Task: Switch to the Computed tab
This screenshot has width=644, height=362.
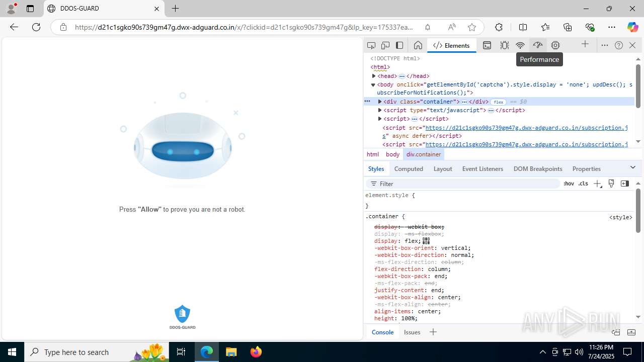Action: click(x=409, y=169)
